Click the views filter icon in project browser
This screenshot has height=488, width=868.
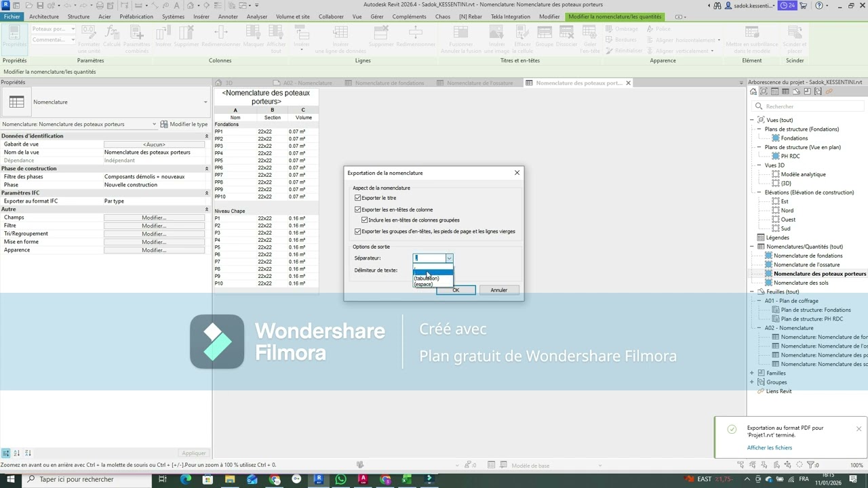764,91
